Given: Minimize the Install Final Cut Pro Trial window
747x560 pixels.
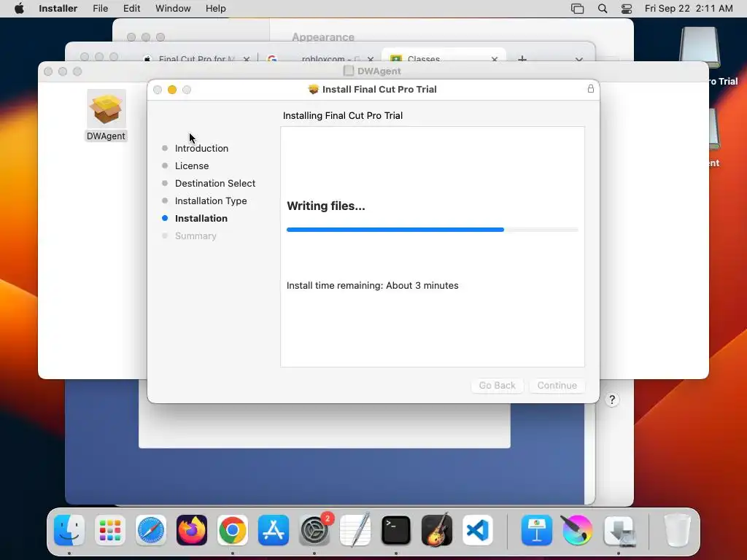Looking at the screenshot, I should coord(172,90).
